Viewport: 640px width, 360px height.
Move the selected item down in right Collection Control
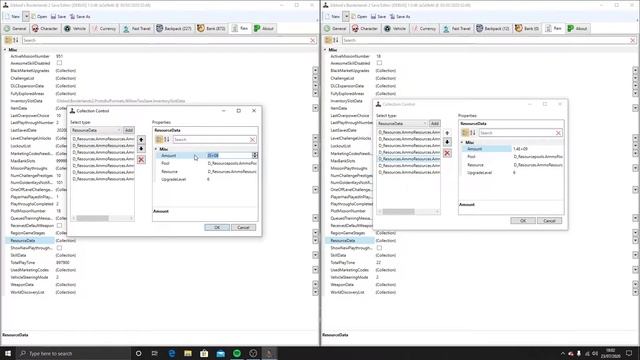pyautogui.click(x=447, y=142)
